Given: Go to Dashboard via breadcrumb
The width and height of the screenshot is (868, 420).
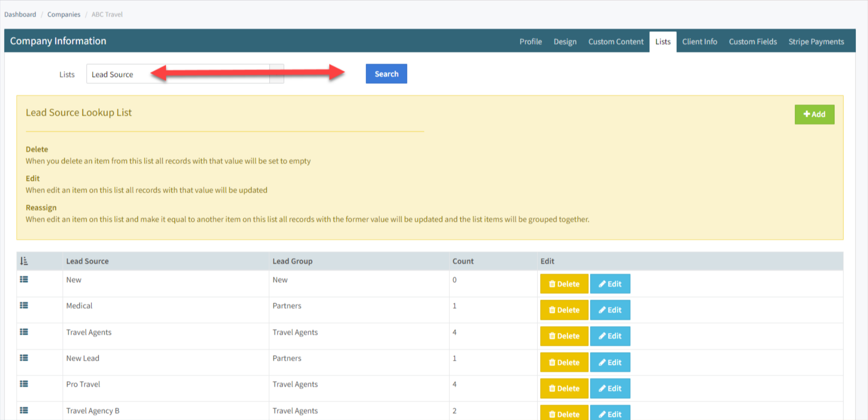Looking at the screenshot, I should pyautogui.click(x=20, y=14).
